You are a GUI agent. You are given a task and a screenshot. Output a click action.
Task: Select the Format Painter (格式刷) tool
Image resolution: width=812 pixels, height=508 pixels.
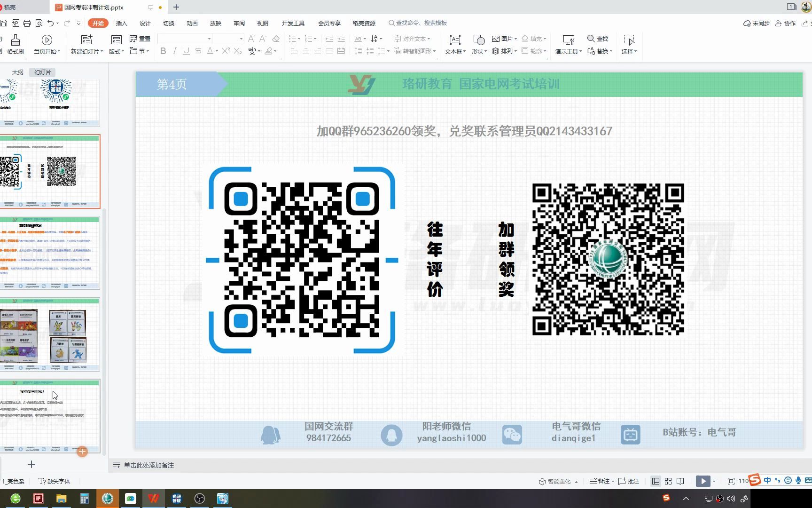16,45
